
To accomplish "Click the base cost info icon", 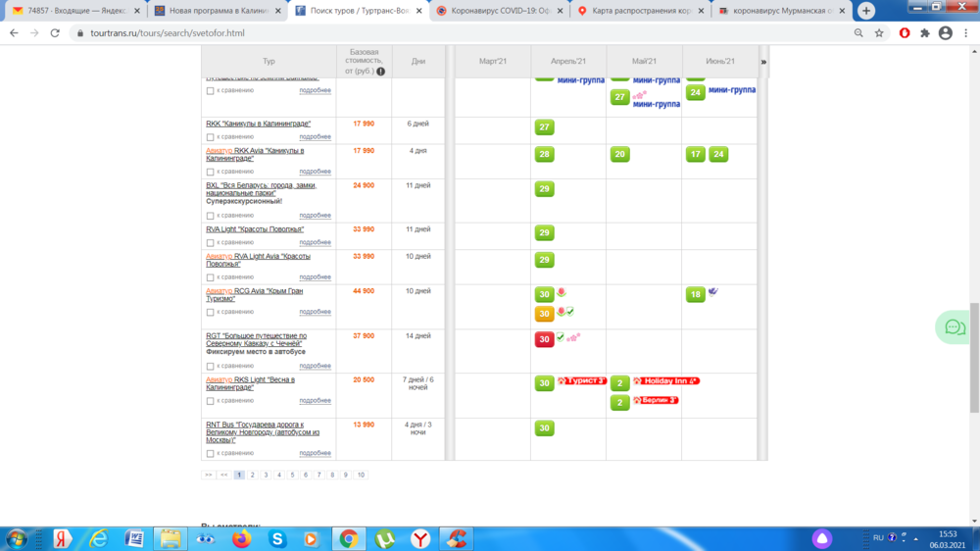I will coord(380,72).
